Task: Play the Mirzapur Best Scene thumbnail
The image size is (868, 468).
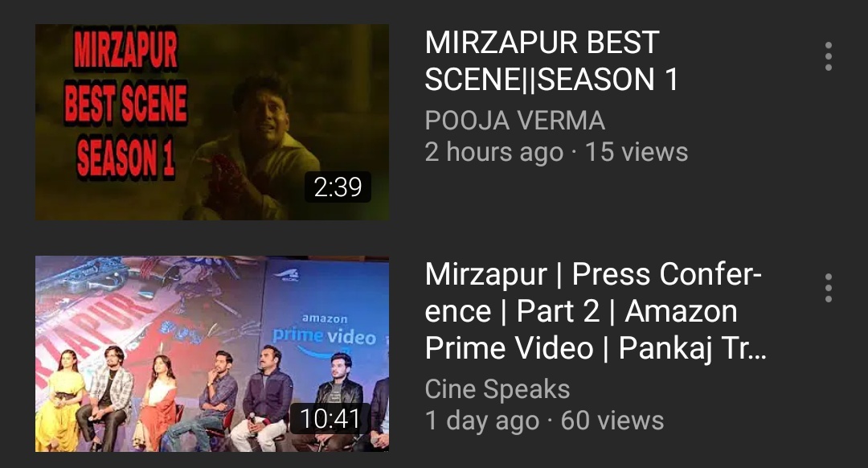Action: coord(212,122)
